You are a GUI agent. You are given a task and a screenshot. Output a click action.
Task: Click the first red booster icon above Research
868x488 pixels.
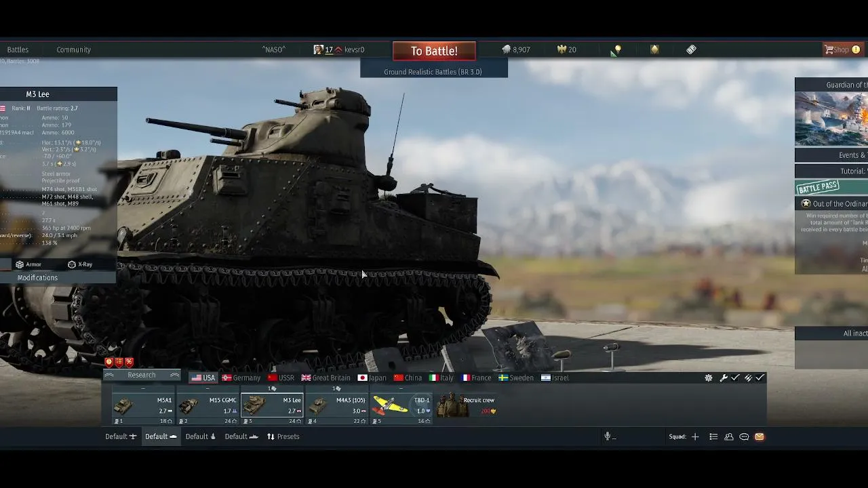108,363
